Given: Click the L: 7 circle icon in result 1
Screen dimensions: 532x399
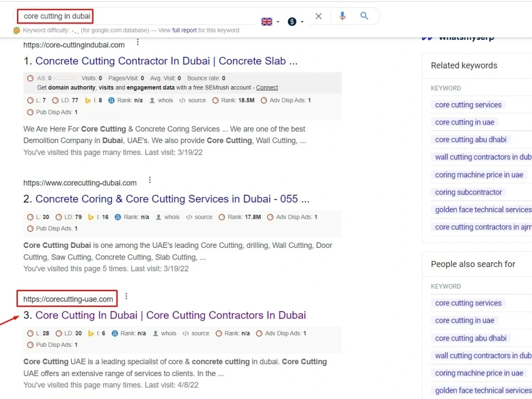Looking at the screenshot, I should click(x=30, y=101).
